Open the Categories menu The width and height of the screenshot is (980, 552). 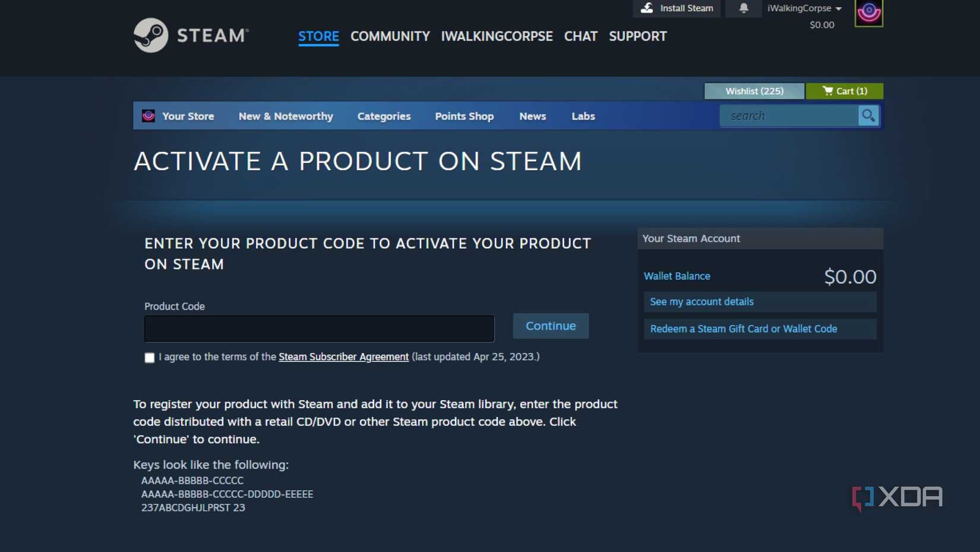click(x=384, y=116)
